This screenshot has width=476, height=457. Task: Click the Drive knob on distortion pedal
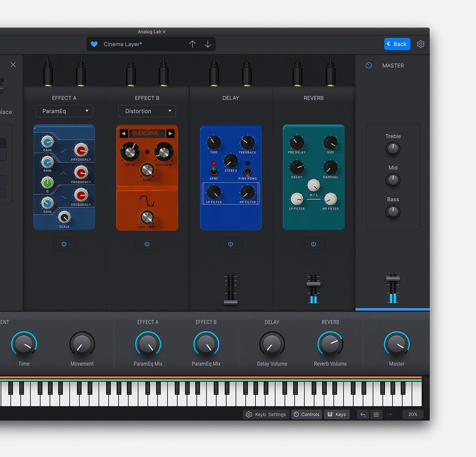tap(130, 152)
